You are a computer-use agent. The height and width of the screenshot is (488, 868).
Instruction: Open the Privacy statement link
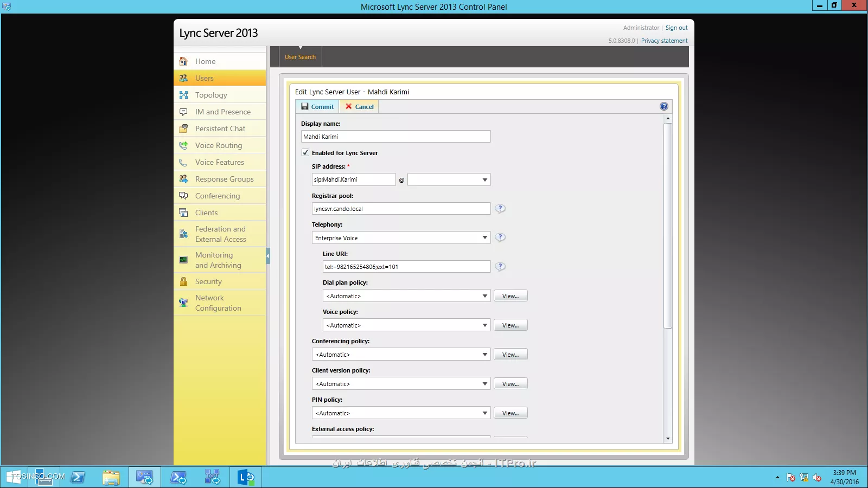pos(664,41)
